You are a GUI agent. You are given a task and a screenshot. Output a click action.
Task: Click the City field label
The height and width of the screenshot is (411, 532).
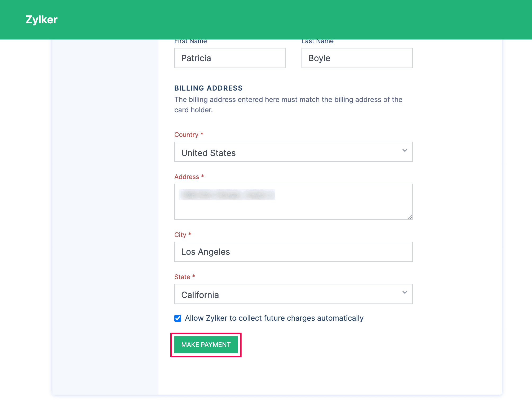(180, 235)
